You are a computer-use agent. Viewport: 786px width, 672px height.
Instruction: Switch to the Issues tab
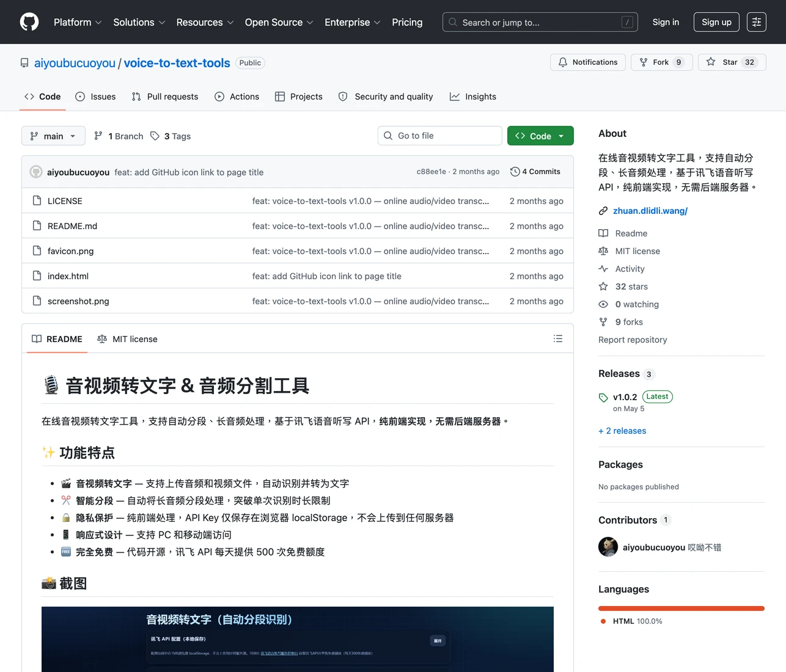95,97
